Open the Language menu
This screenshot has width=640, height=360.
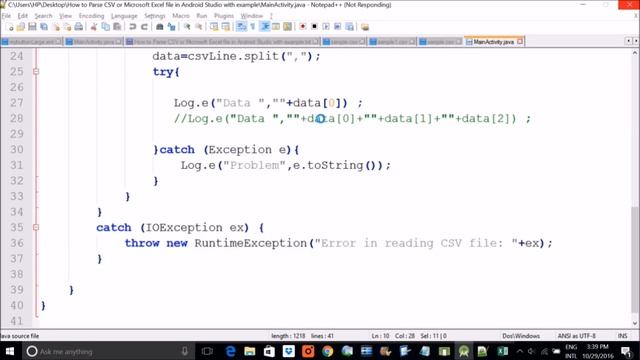124,16
